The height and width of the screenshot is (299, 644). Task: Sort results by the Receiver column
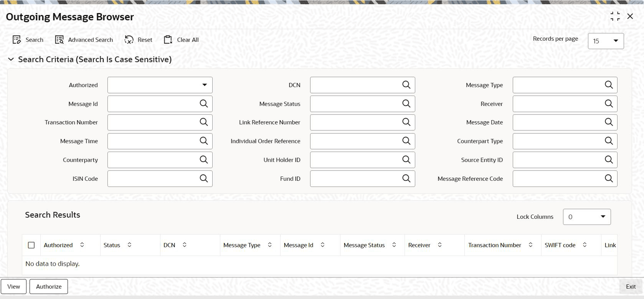click(440, 245)
